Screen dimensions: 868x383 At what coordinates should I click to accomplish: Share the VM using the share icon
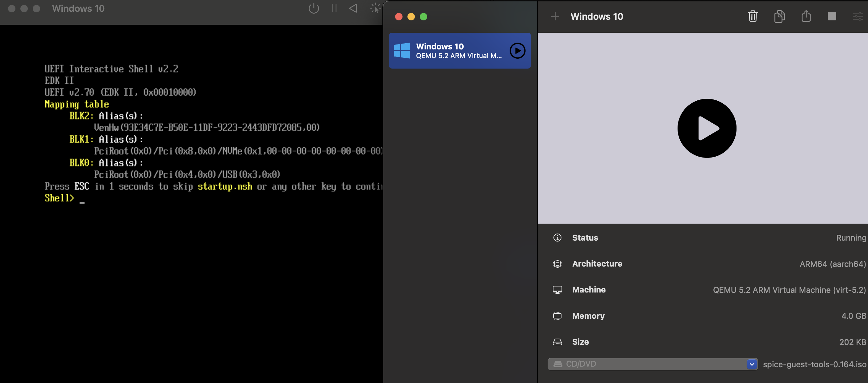[x=806, y=16]
